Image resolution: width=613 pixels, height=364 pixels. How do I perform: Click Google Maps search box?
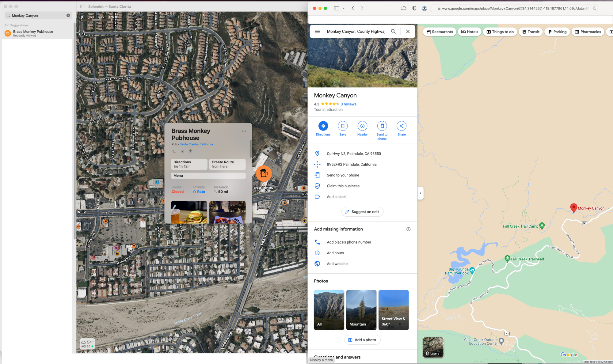pos(356,32)
